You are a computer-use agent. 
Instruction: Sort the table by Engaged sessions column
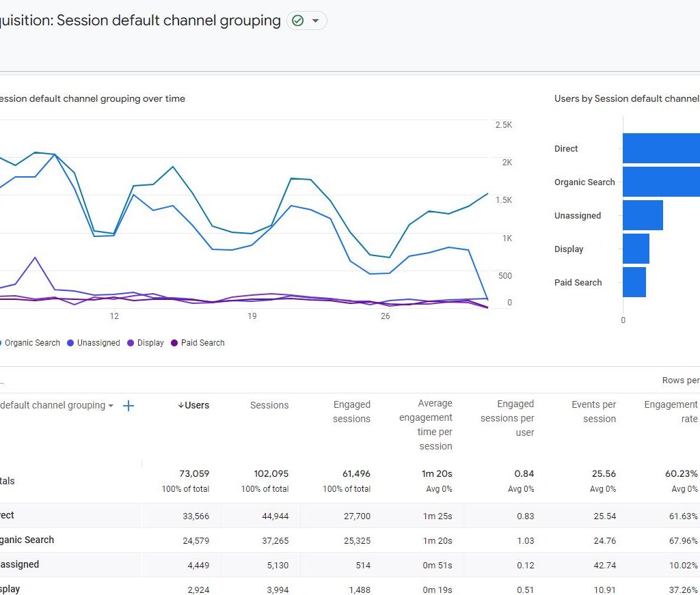point(351,412)
